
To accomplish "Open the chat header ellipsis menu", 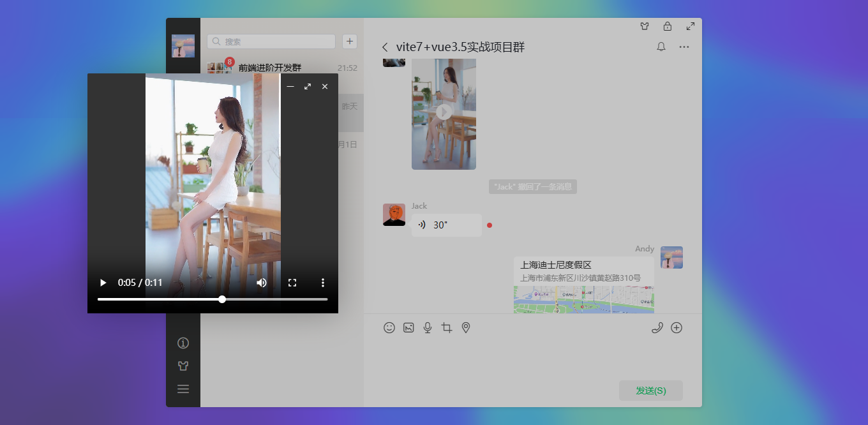I will tap(684, 47).
